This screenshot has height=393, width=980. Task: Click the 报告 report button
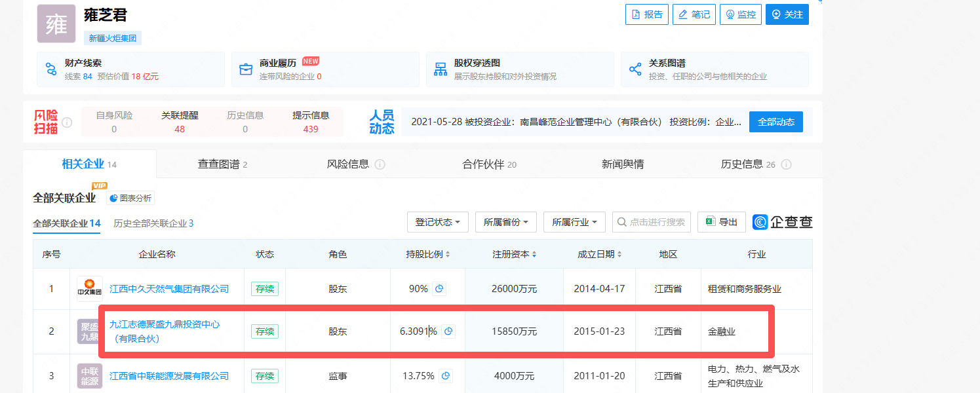click(646, 14)
